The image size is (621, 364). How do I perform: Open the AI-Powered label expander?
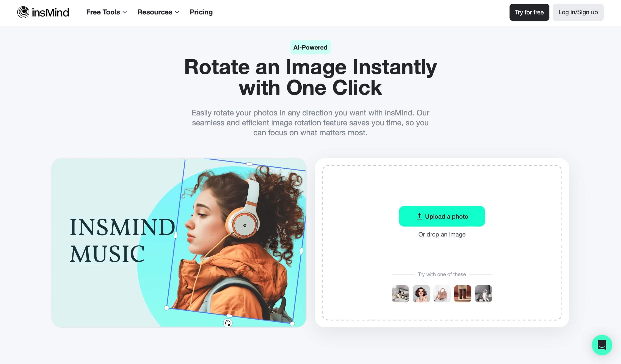[310, 47]
